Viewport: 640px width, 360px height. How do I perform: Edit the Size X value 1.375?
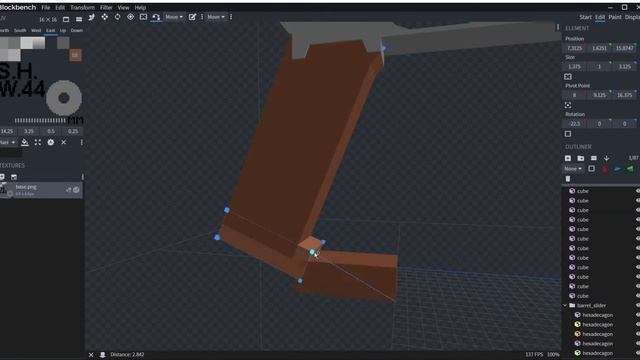tap(574, 66)
